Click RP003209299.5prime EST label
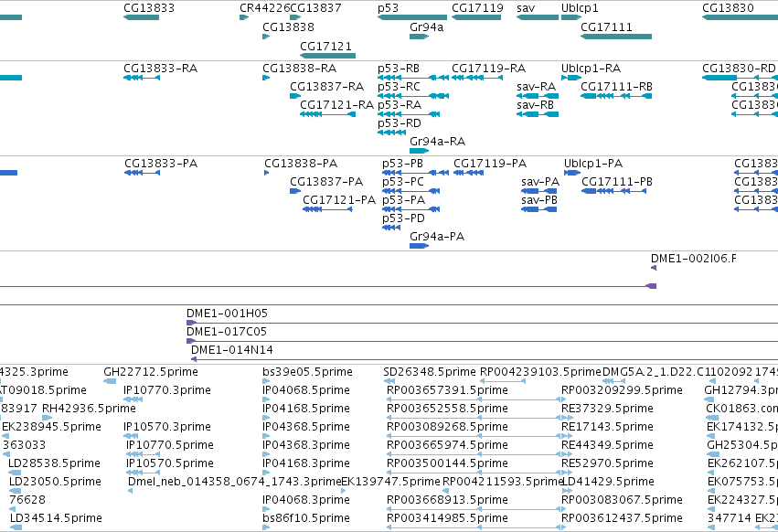The image size is (778, 532). pyautogui.click(x=623, y=390)
